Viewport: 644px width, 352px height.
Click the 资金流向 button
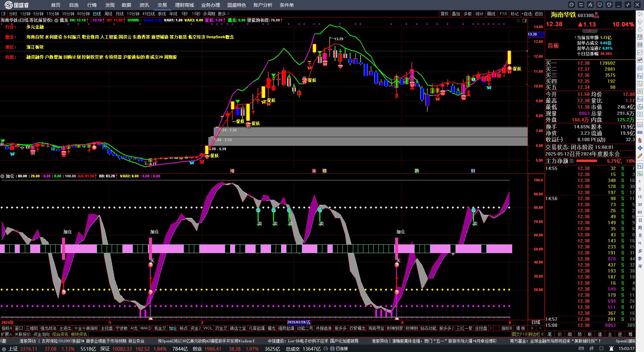pyautogui.click(x=41, y=334)
